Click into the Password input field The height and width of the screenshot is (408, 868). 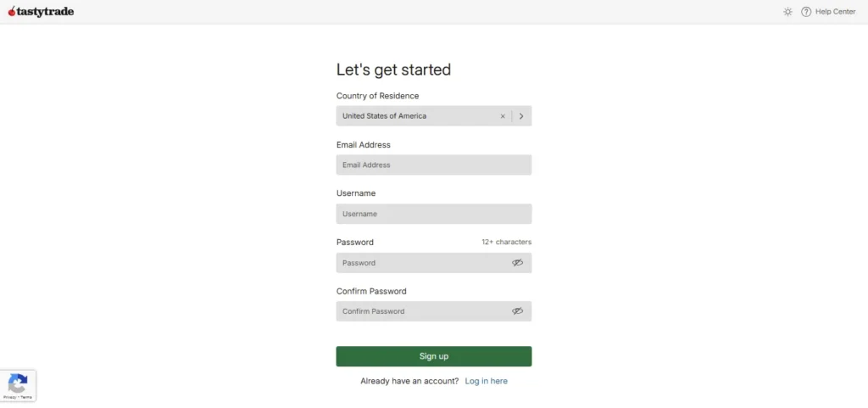coord(422,263)
